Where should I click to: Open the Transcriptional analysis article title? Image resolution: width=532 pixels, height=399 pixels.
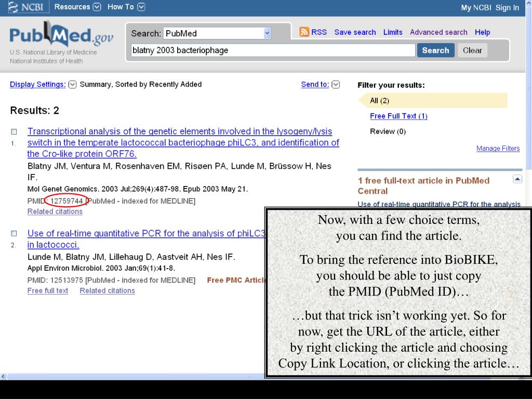click(183, 142)
